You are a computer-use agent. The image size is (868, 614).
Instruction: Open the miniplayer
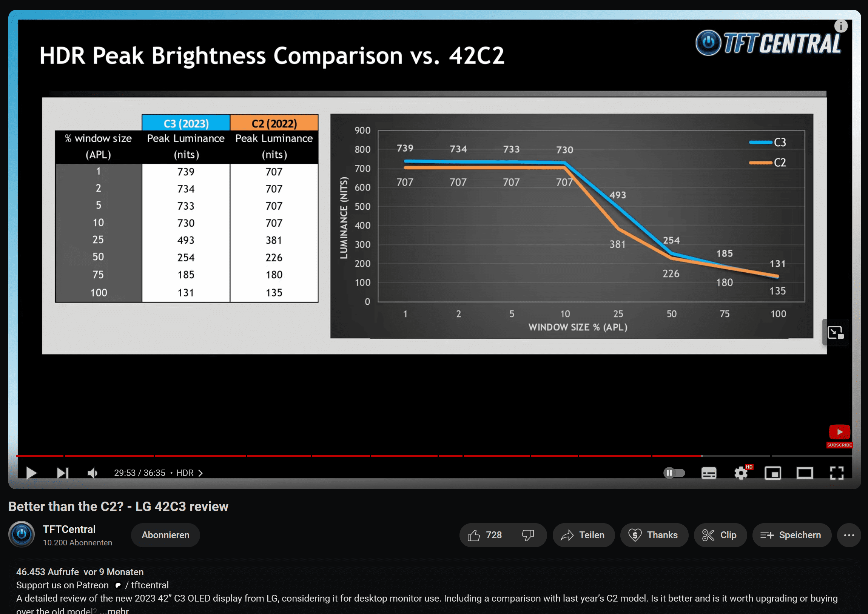[772, 473]
